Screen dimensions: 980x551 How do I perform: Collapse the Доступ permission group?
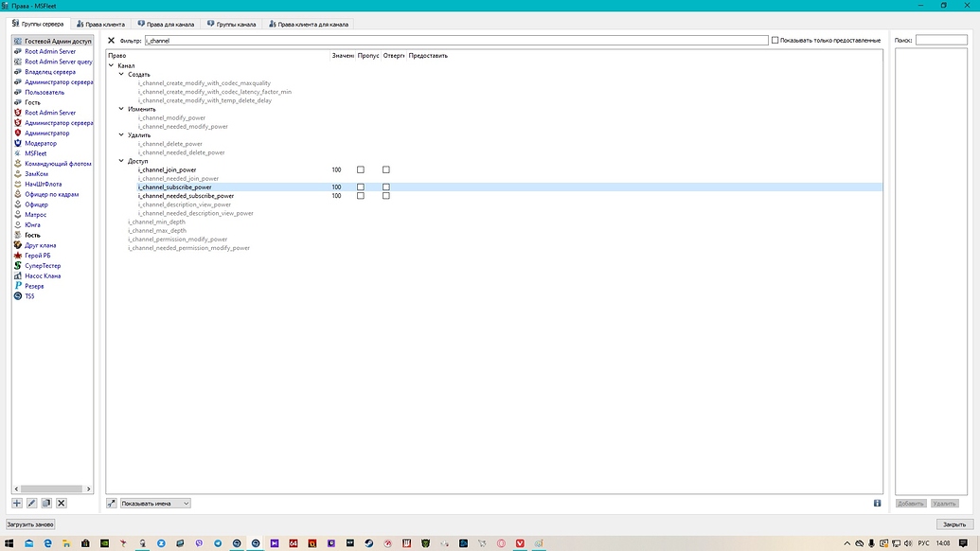pyautogui.click(x=121, y=161)
